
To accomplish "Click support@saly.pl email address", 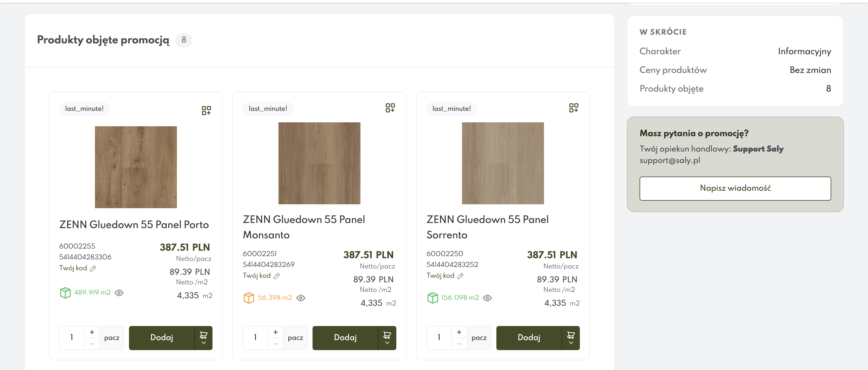I will coord(670,161).
